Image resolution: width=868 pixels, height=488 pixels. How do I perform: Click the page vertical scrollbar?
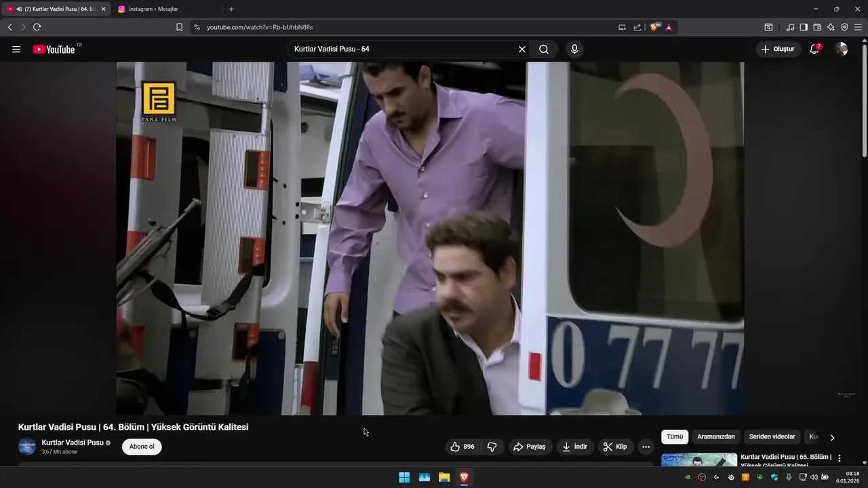point(864,102)
